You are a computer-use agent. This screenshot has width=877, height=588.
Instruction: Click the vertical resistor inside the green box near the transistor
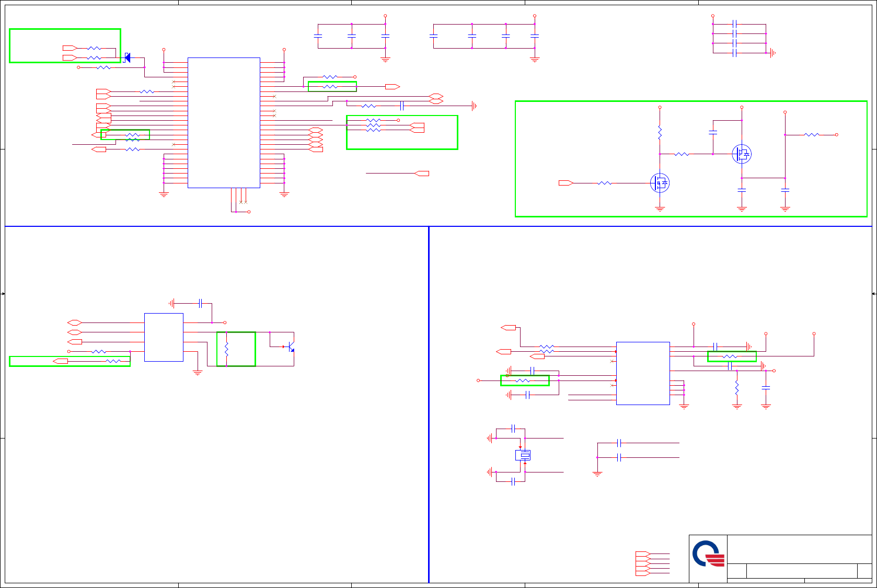(226, 349)
